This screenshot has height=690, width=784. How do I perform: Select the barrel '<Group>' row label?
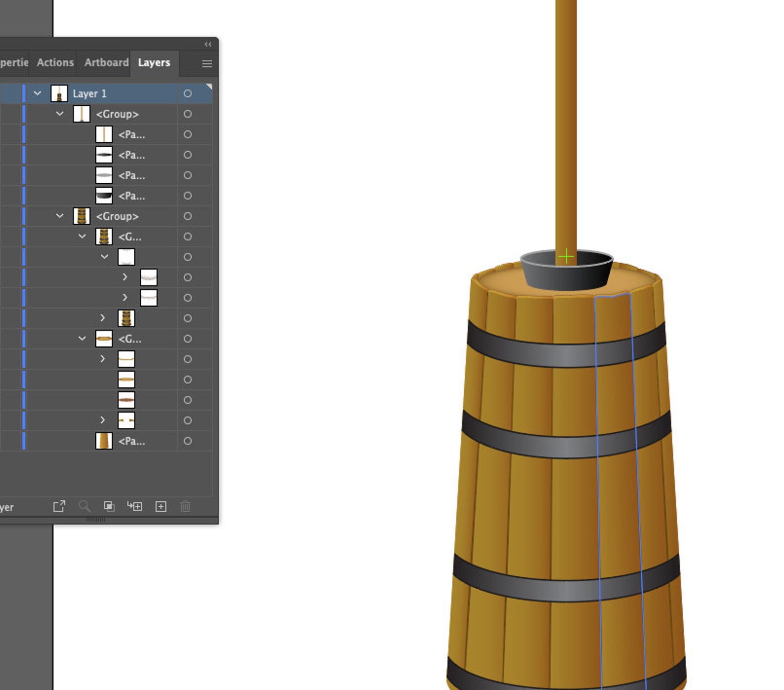pos(118,216)
